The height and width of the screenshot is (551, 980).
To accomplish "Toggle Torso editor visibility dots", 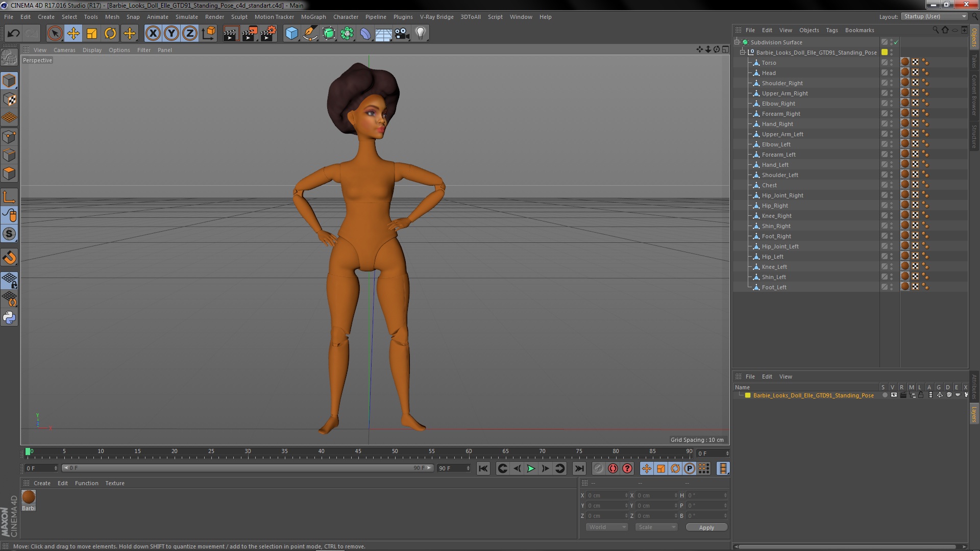I will pyautogui.click(x=892, y=62).
